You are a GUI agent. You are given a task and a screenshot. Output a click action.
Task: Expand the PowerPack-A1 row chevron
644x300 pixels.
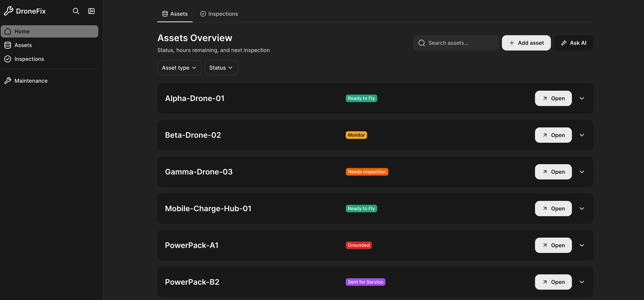pos(582,246)
